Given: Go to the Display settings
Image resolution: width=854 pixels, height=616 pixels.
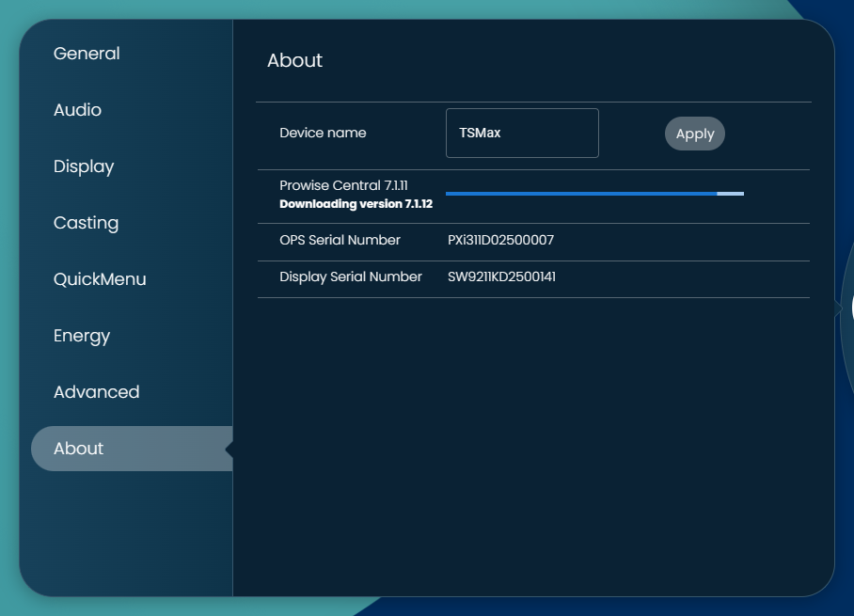Looking at the screenshot, I should click(84, 166).
